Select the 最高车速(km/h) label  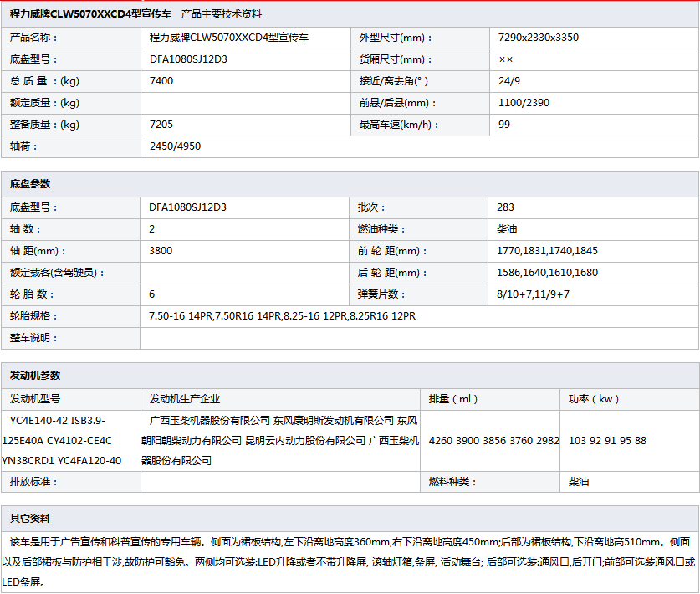pos(399,125)
